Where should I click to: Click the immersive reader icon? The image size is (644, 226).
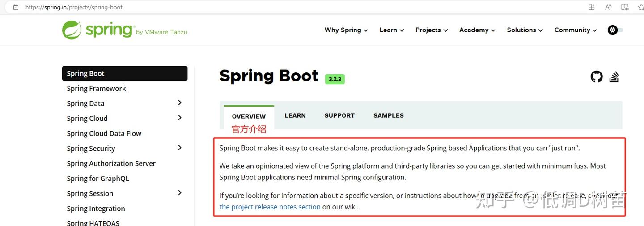click(x=625, y=7)
